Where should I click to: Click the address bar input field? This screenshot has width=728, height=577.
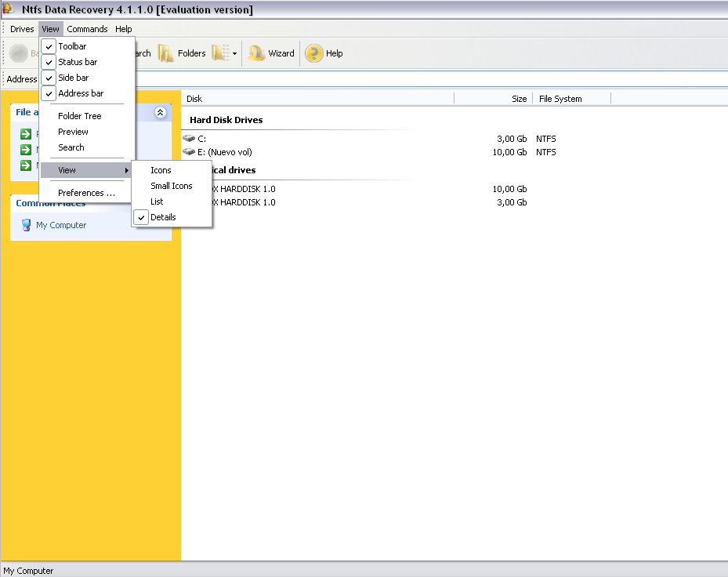(432, 79)
